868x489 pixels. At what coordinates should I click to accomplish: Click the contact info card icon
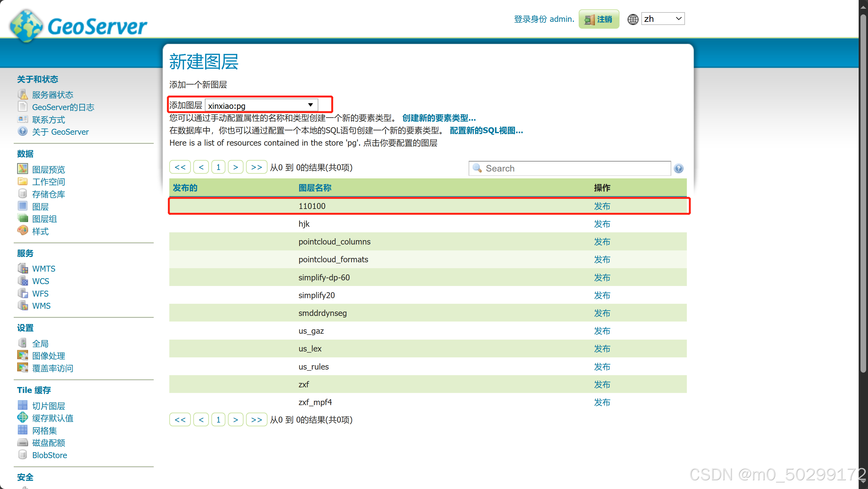(22, 119)
